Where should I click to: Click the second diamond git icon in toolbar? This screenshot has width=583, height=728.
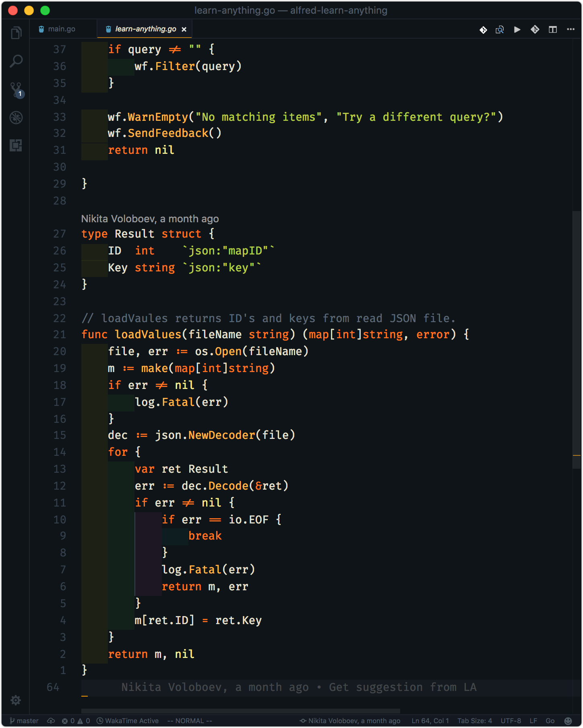535,29
